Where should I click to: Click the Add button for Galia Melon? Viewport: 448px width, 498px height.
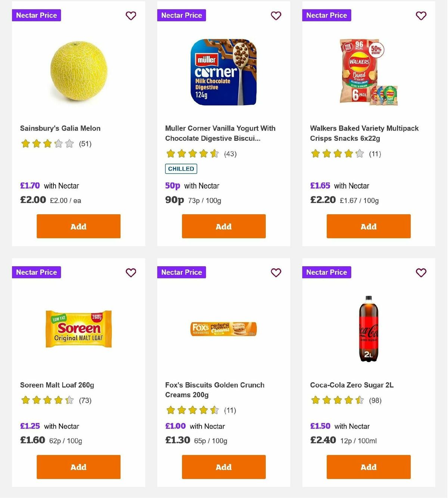(78, 226)
